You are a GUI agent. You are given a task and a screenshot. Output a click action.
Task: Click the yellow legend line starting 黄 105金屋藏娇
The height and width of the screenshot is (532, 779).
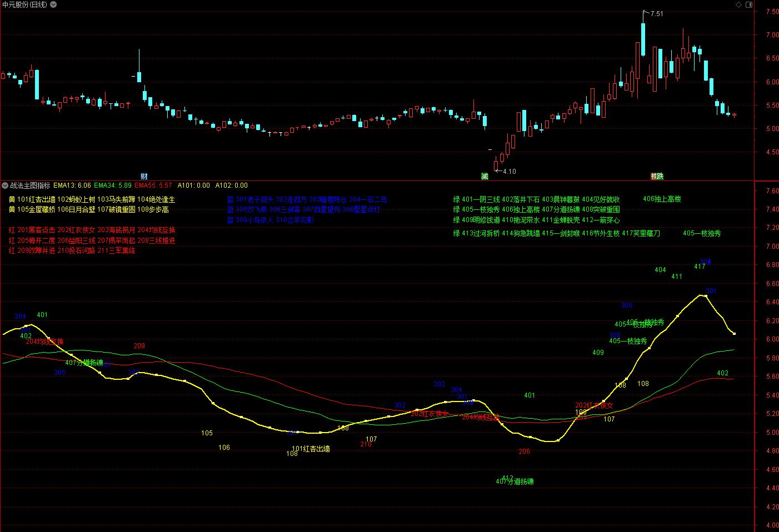pyautogui.click(x=88, y=210)
